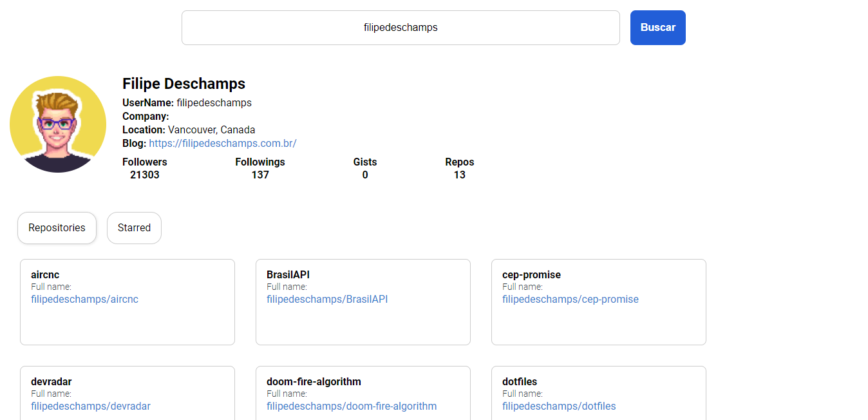
Task: Click the Gists count zero
Action: (364, 175)
